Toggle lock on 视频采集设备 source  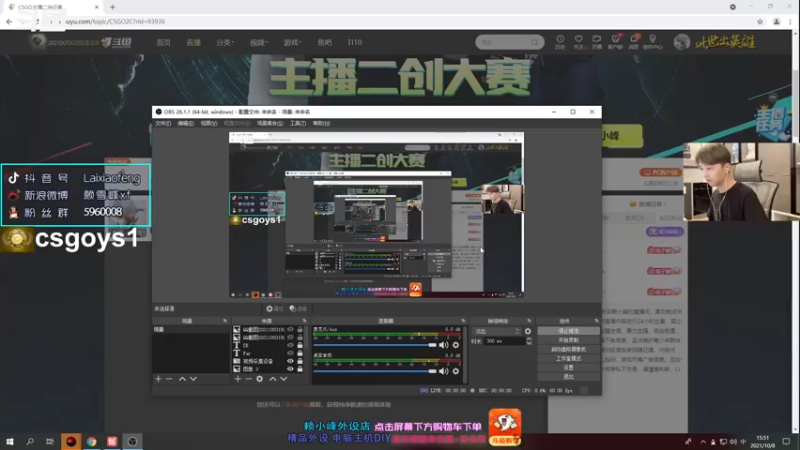pos(300,361)
